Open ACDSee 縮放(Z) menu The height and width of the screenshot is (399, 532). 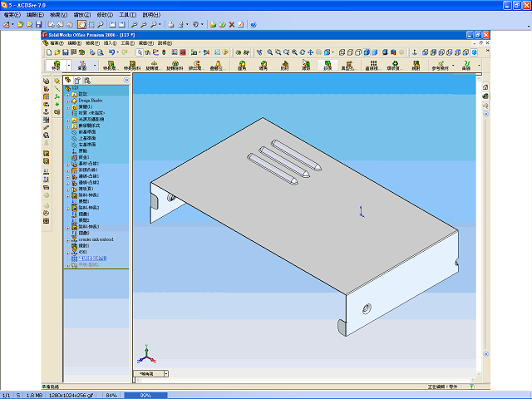82,15
